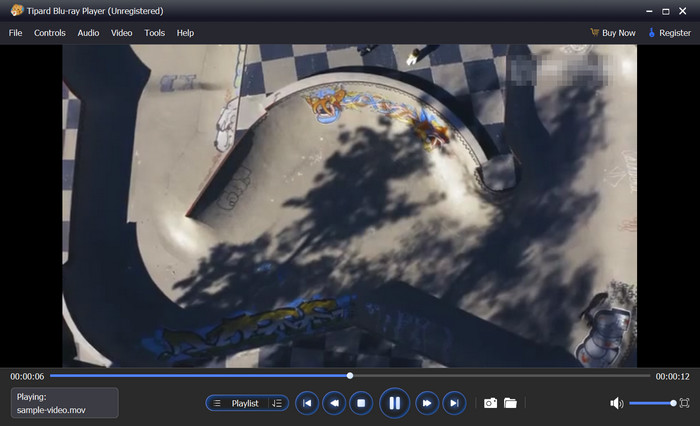Viewport: 700px width, 426px height.
Task: Stop the video playback
Action: (362, 403)
